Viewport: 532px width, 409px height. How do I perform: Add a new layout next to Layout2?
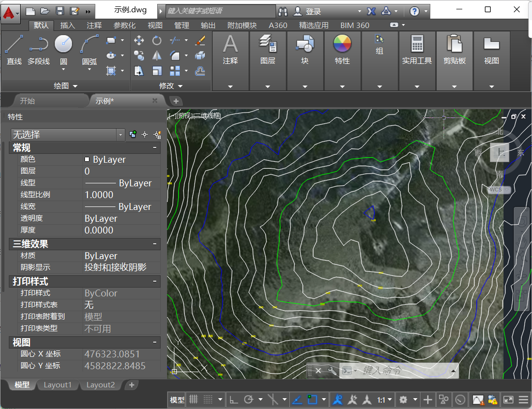click(132, 385)
